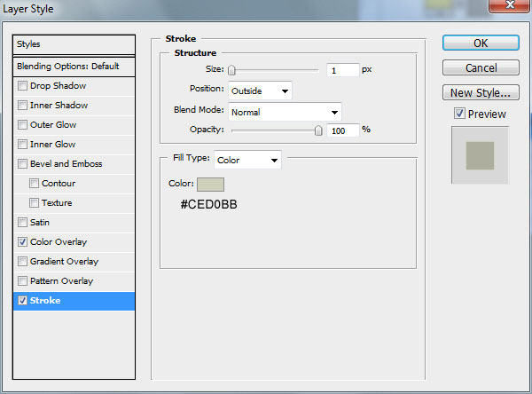Enable Bevel and Emboss checkbox
Screen dimensions: 532x394
click(22, 163)
